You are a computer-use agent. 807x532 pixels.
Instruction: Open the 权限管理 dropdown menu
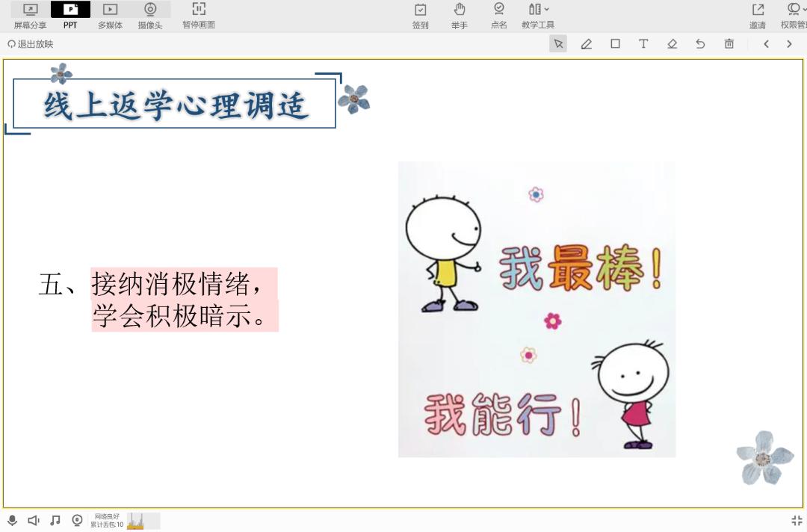[794, 16]
